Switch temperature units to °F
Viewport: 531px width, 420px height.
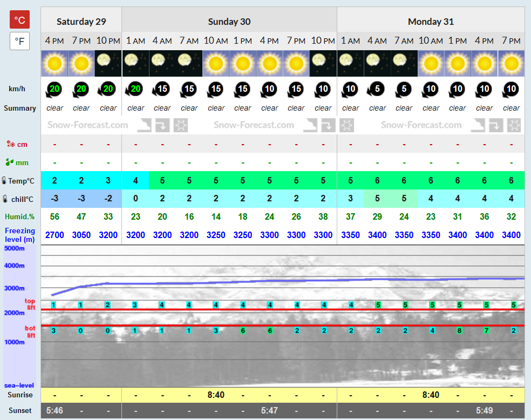click(x=19, y=41)
